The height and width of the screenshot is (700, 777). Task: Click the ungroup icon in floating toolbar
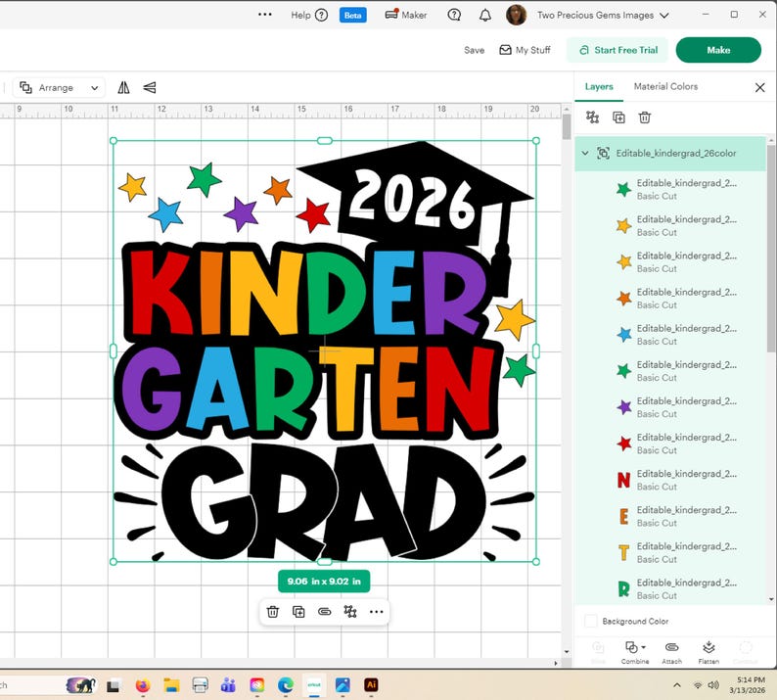350,612
